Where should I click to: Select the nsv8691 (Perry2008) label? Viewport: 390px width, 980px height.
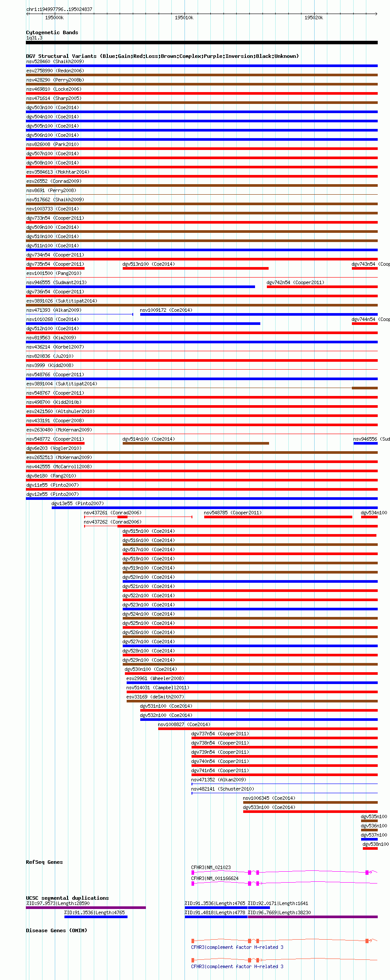pyautogui.click(x=51, y=190)
